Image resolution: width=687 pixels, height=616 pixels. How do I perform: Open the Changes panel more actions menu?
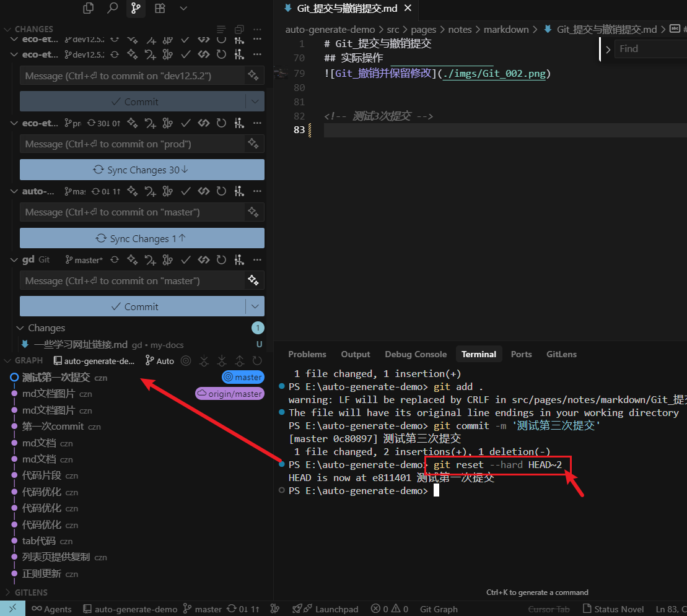[257, 29]
